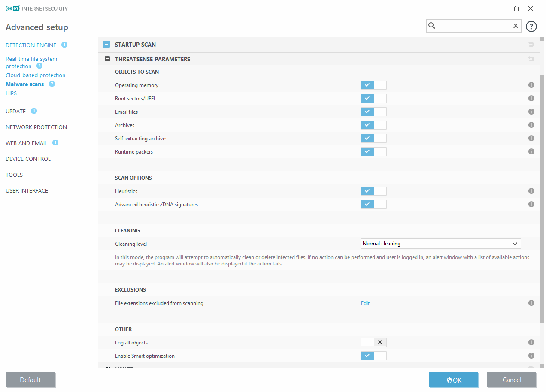
Task: Click info icon for Operating memory
Action: click(531, 85)
